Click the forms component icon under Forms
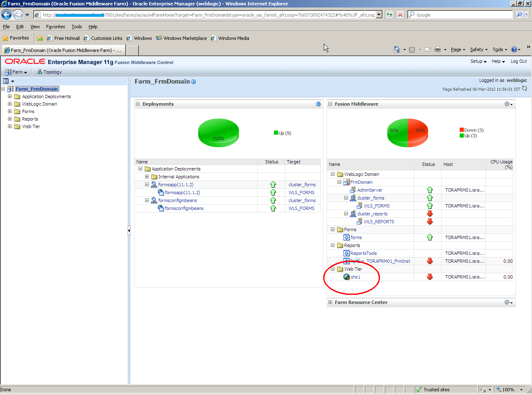 [x=347, y=237]
